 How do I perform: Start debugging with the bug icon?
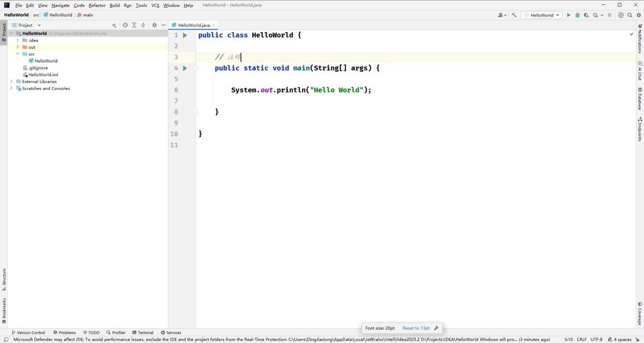577,15
